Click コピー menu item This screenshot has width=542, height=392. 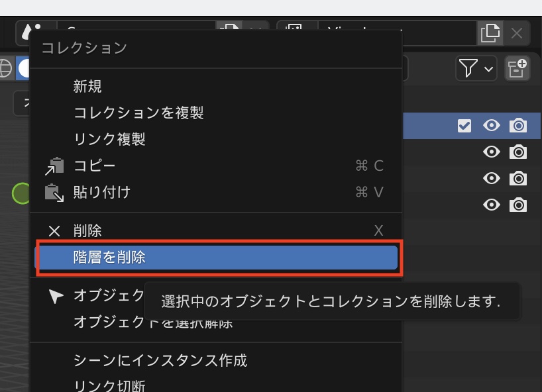[94, 166]
